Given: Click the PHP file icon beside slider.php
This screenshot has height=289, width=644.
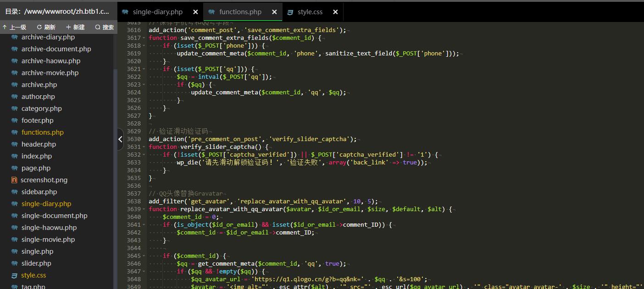Looking at the screenshot, I should pos(14,263).
